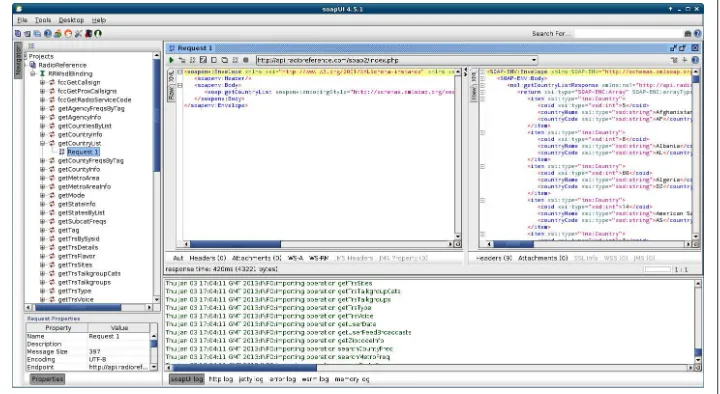
Task: Click the Request 1 editor title tab
Action: point(191,48)
